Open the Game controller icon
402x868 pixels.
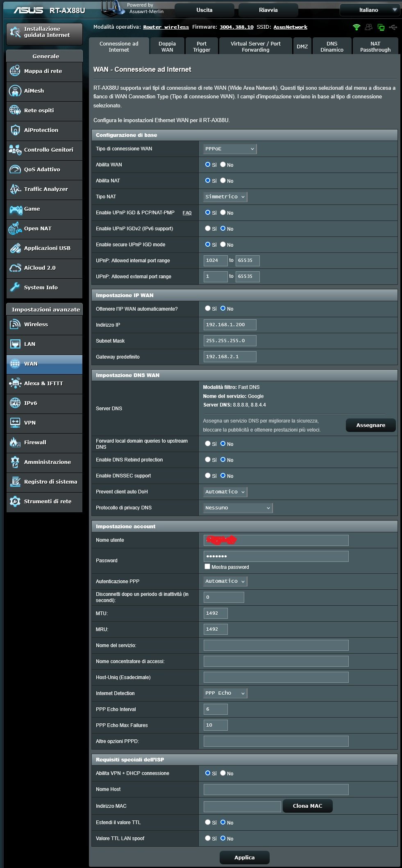[15, 209]
